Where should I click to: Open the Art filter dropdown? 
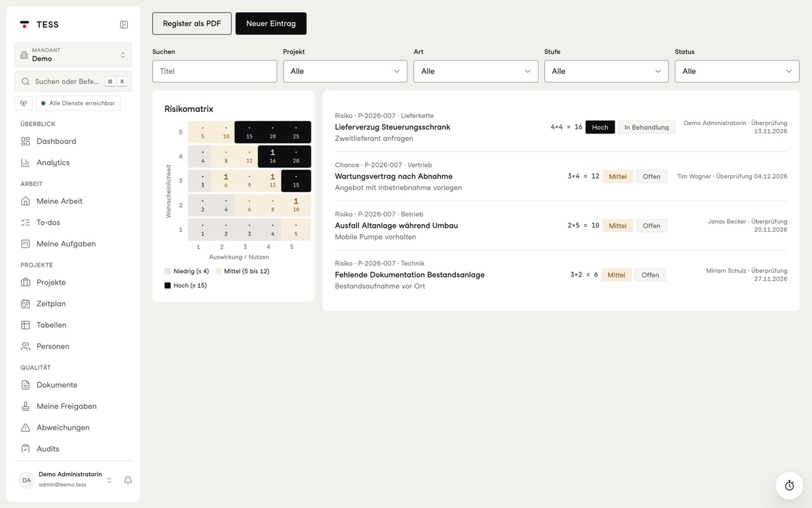click(x=476, y=71)
